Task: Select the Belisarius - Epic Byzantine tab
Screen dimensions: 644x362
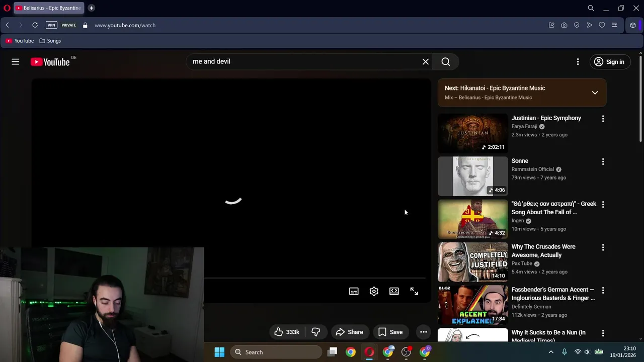Action: click(x=49, y=8)
